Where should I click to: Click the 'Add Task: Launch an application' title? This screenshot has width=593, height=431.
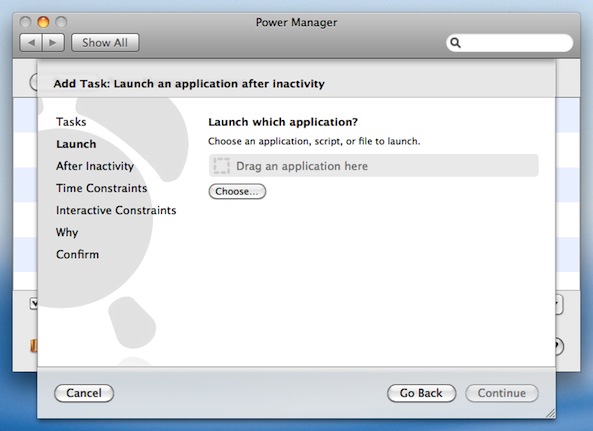click(x=189, y=84)
